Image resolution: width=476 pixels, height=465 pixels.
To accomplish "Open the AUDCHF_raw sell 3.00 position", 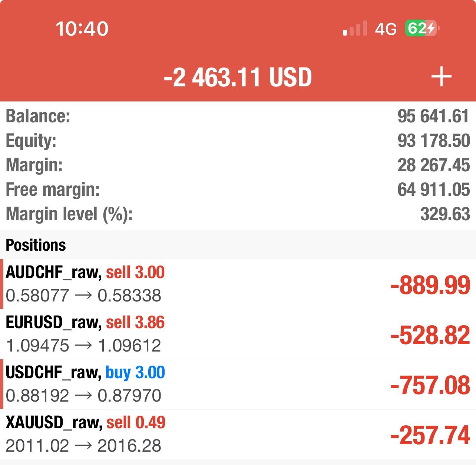I will [x=238, y=284].
